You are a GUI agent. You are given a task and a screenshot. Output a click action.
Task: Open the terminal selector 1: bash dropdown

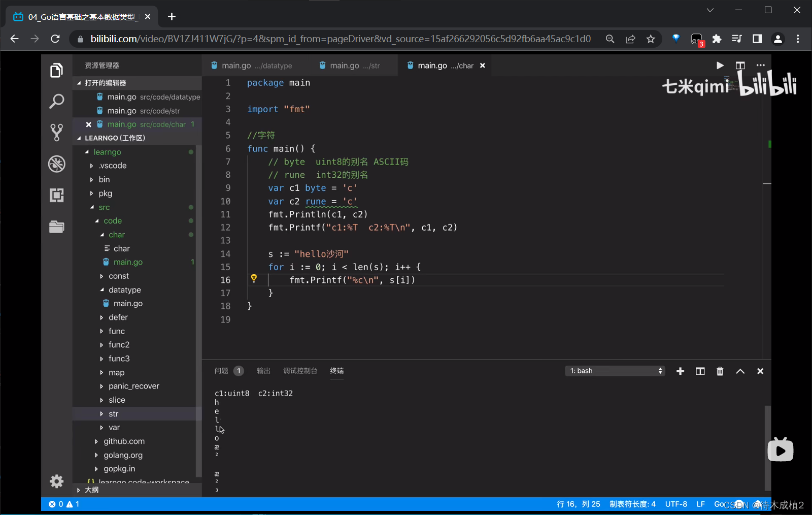[x=615, y=371]
